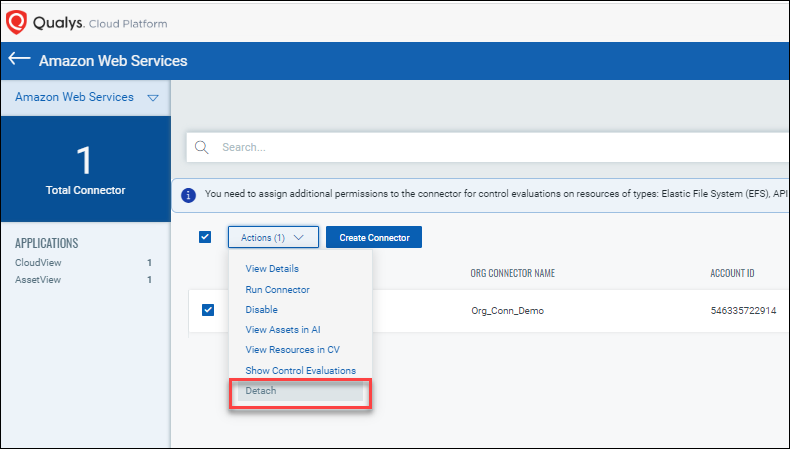Select Show Control Evaluations menu item

click(300, 371)
